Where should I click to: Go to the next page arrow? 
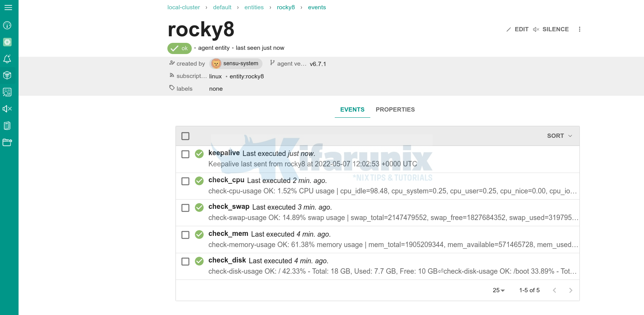[x=571, y=290]
